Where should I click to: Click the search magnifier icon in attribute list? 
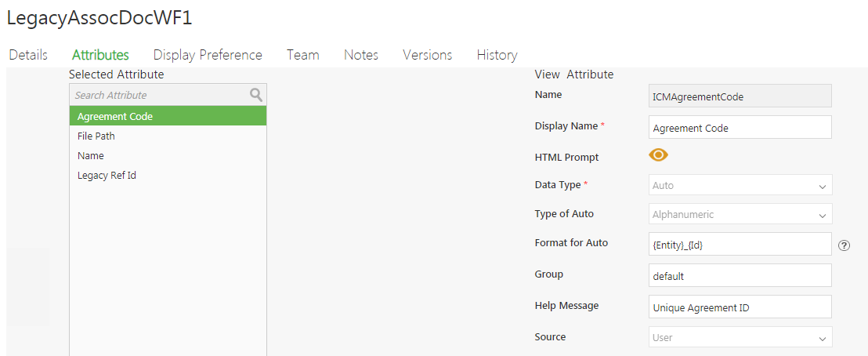click(255, 95)
